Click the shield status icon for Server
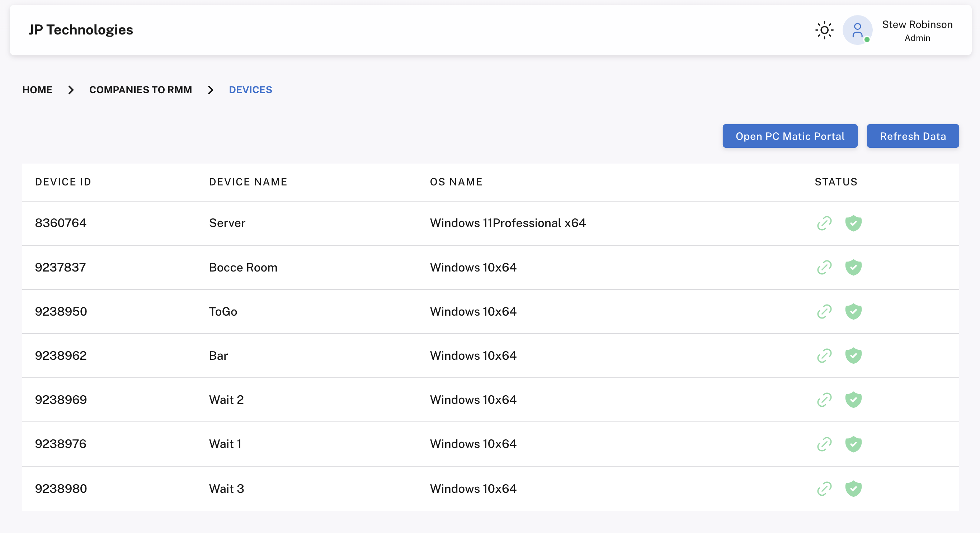Viewport: 980px width, 533px height. pos(853,223)
